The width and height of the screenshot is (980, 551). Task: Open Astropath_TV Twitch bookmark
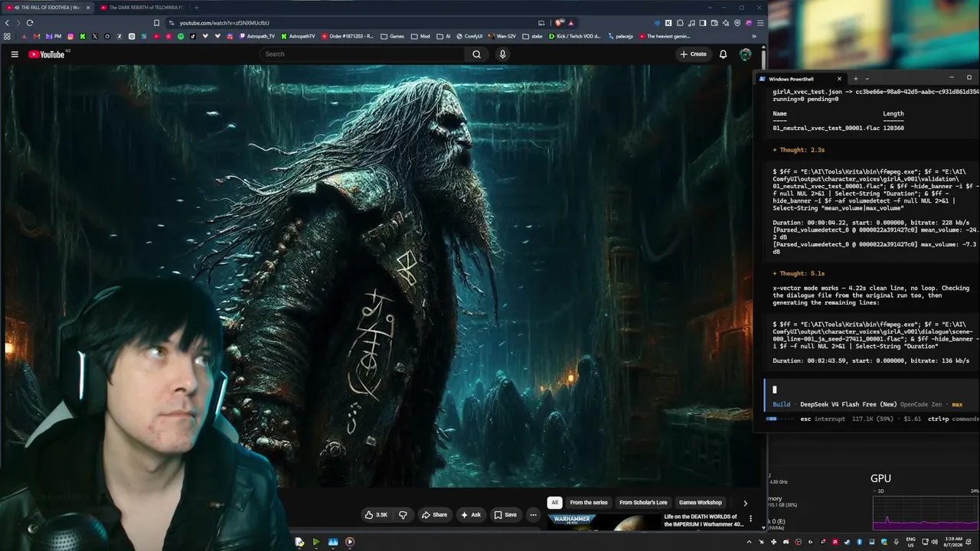(256, 36)
